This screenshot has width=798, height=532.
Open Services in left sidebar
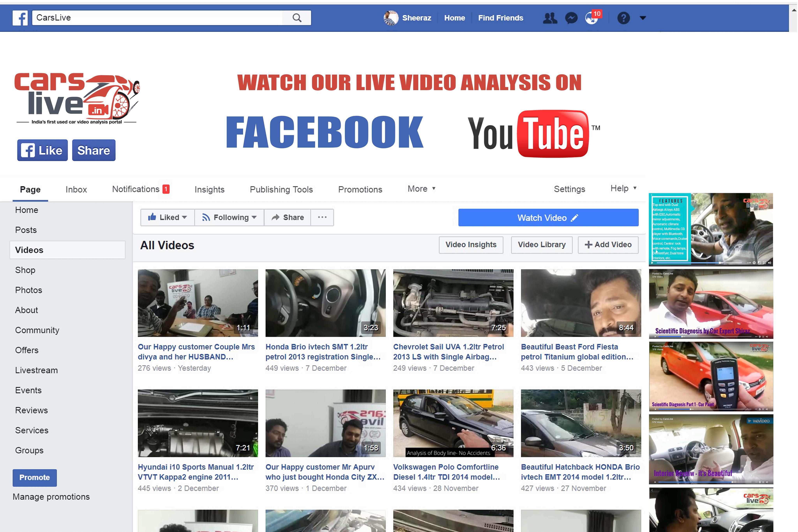point(32,430)
